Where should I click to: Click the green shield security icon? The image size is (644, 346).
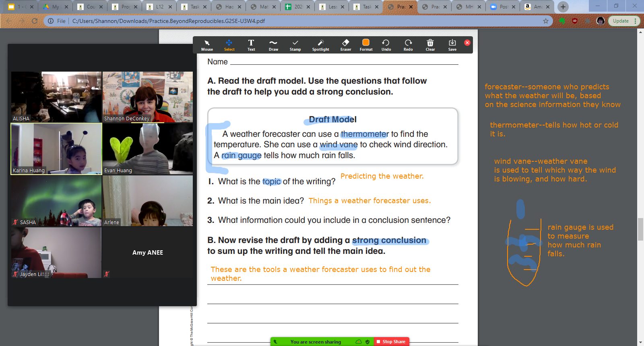[367, 342]
